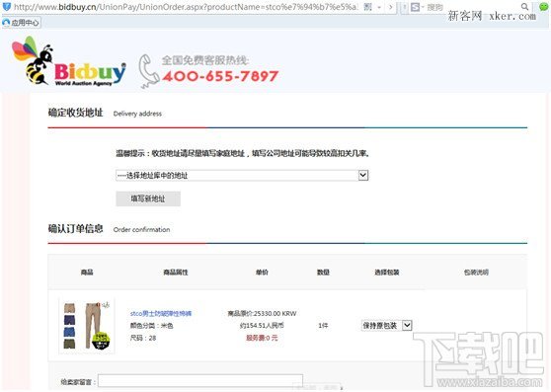Click the Sogou search input box

(x=473, y=7)
